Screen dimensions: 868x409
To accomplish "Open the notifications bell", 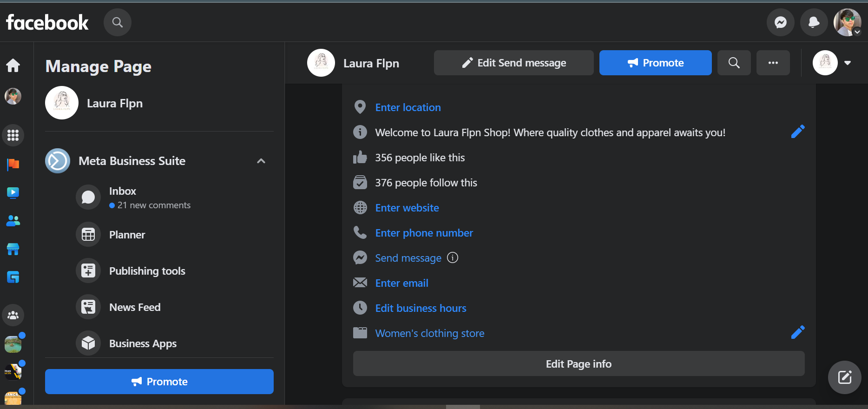I will pyautogui.click(x=814, y=22).
